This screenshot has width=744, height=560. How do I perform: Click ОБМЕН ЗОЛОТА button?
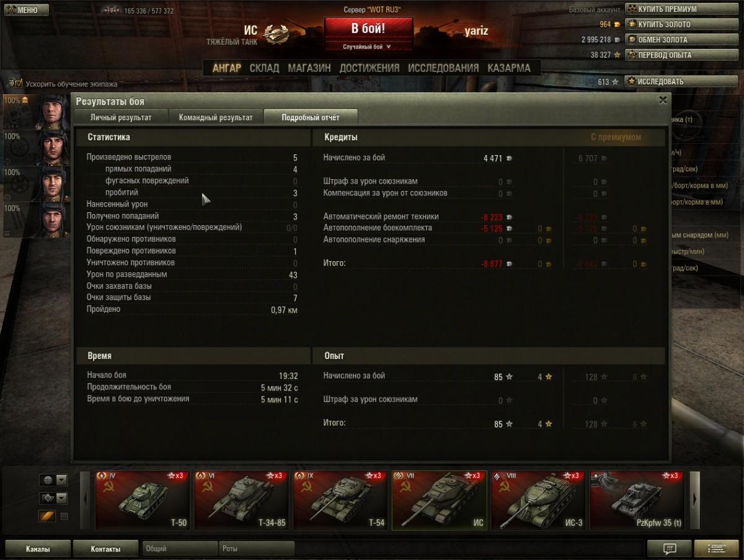681,40
